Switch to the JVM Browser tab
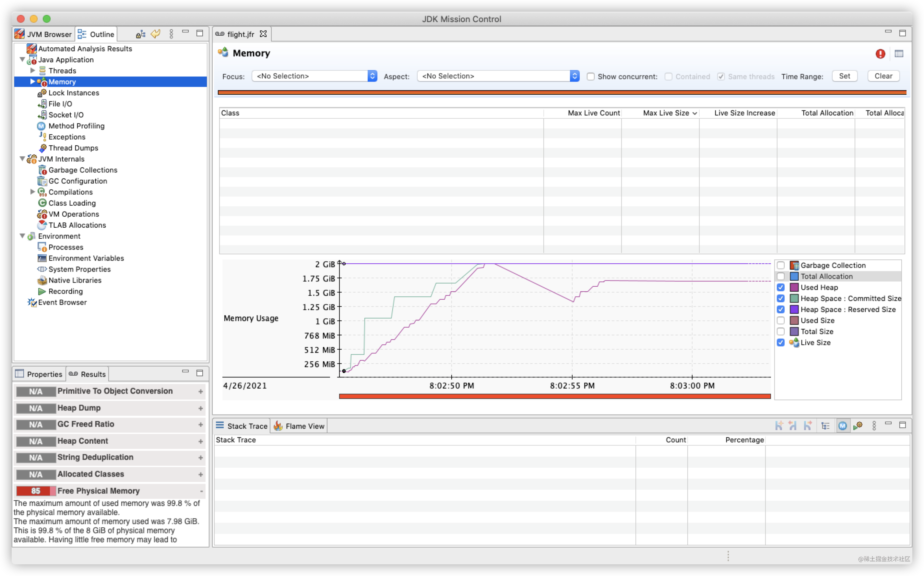Screen dimensions: 924x576 (x=43, y=33)
